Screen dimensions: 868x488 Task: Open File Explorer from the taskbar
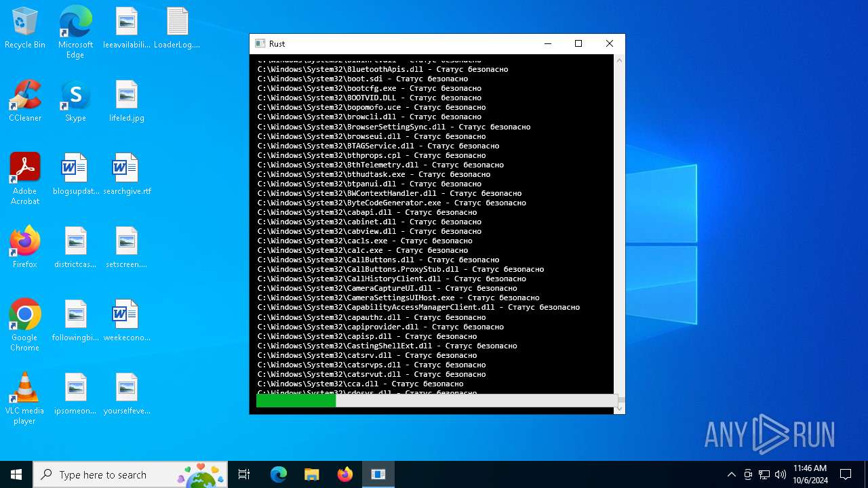click(312, 474)
